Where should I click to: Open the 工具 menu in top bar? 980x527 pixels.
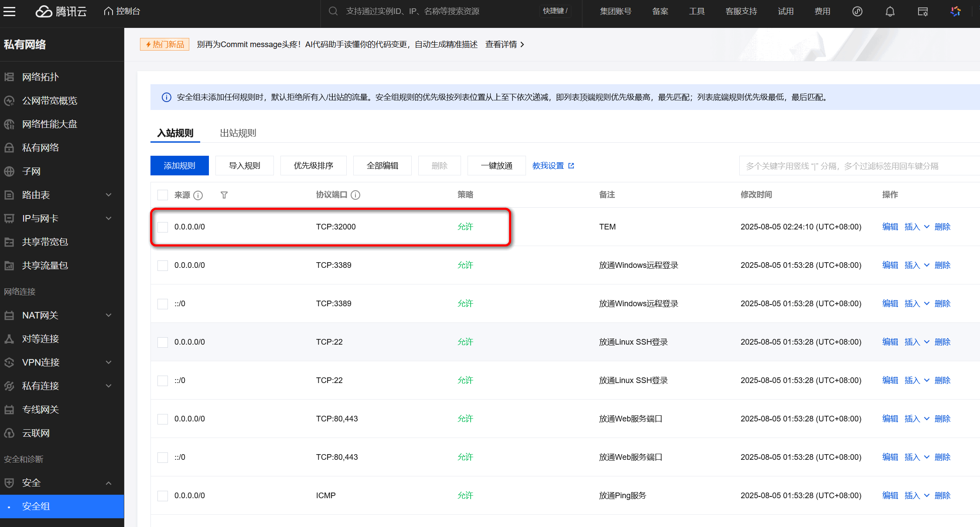[x=697, y=11]
